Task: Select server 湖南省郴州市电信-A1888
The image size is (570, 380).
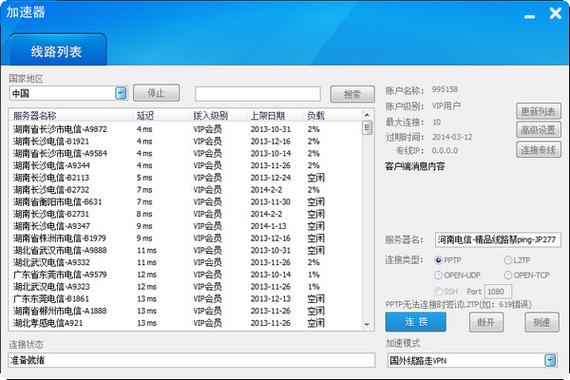Action: click(x=185, y=311)
